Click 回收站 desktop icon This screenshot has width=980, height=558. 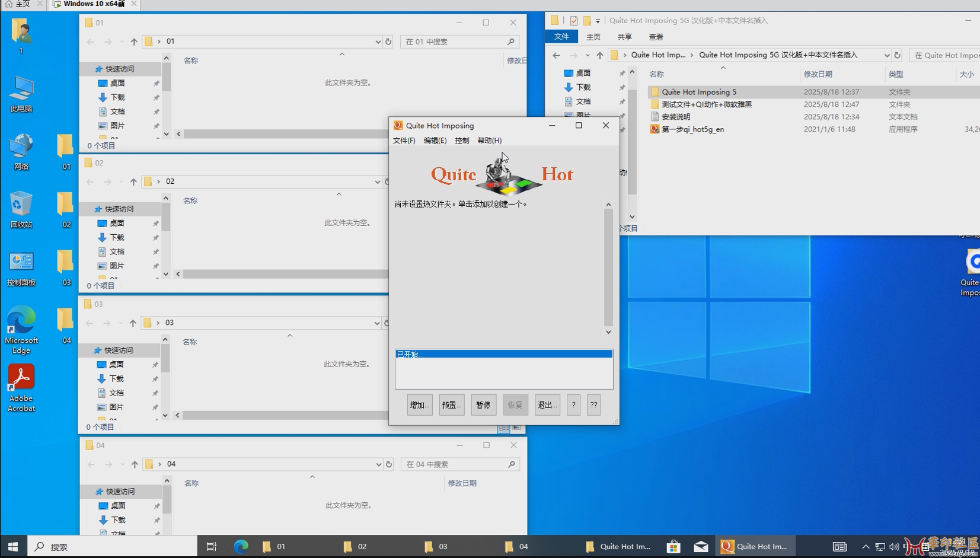[21, 210]
